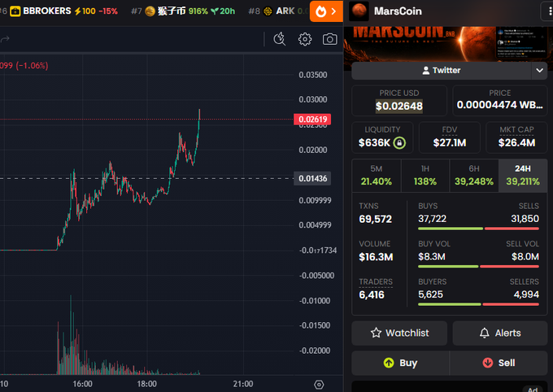Screen dimensions: 553x392
Task: Click the TRADERS value 6,416
Action: click(x=372, y=295)
